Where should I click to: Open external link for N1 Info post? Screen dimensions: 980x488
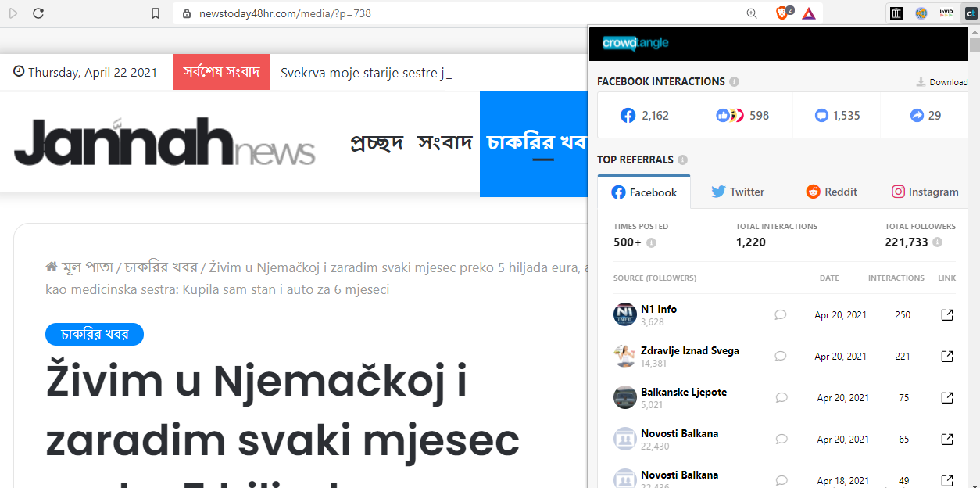coord(946,314)
